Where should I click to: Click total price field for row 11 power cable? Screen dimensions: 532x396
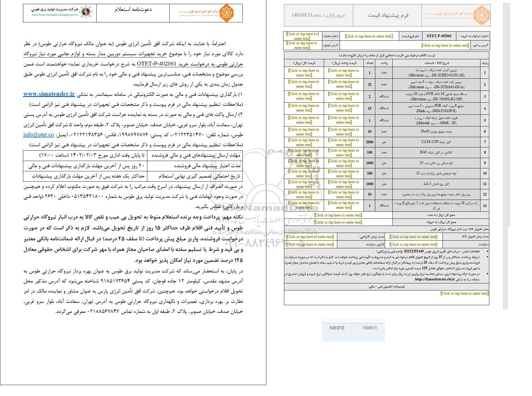[x=304, y=184]
